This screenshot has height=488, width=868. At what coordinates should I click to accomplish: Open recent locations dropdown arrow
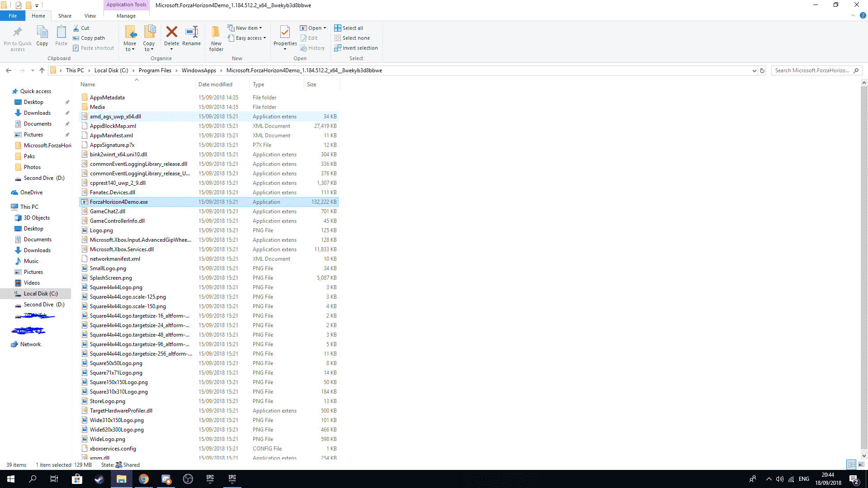tap(33, 70)
